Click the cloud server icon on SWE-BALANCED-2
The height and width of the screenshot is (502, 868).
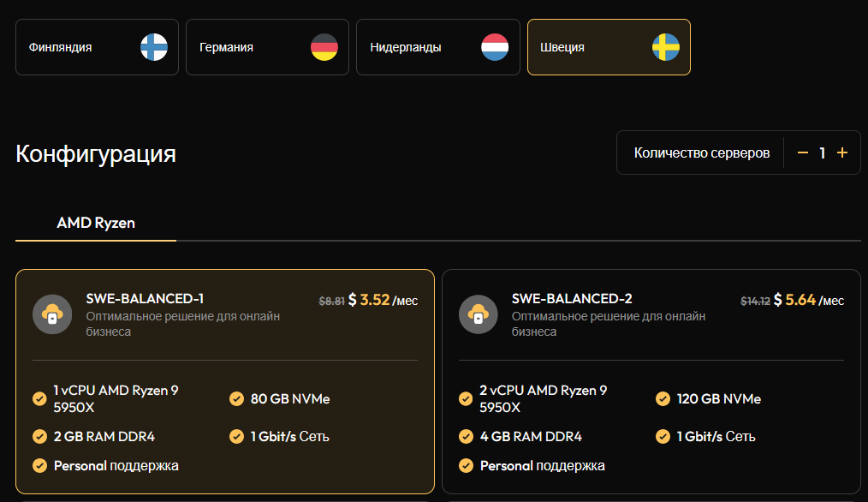(x=479, y=314)
